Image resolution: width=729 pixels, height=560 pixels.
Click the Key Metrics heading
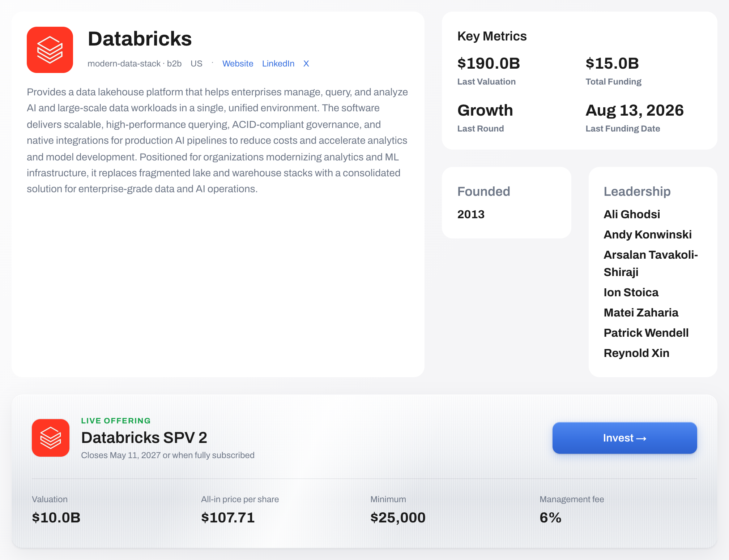(492, 36)
